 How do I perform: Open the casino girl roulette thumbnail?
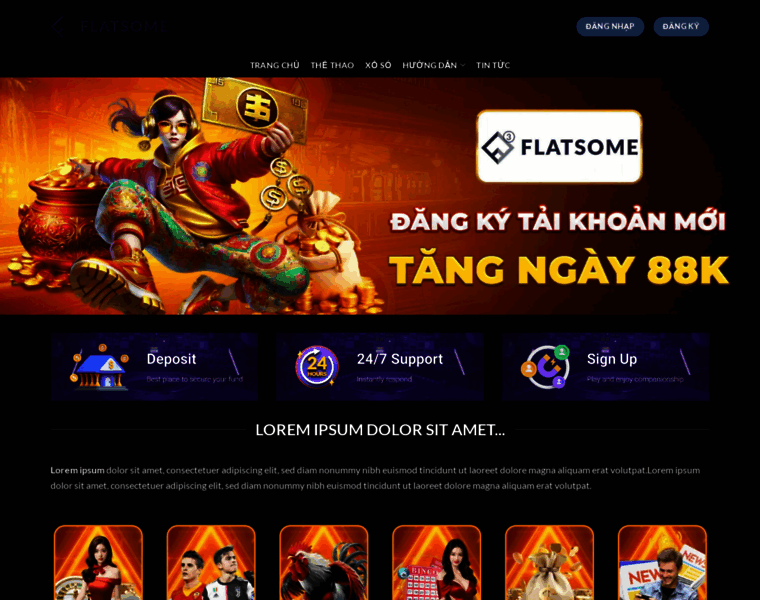(x=98, y=562)
